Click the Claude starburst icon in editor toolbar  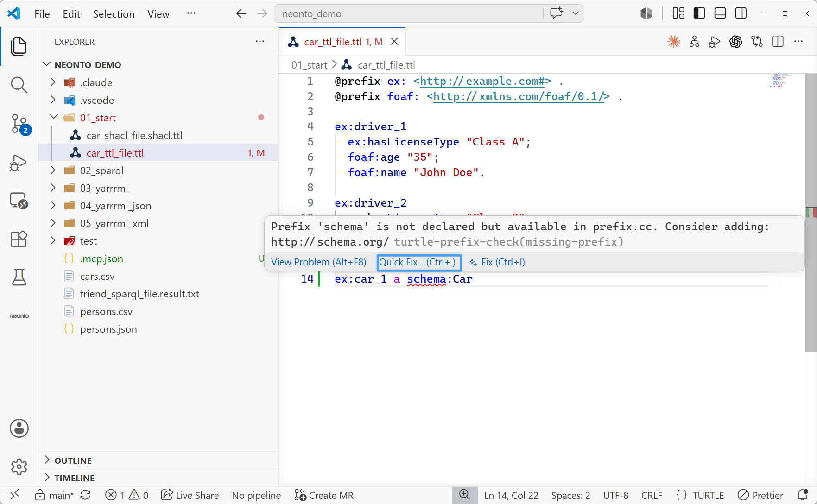(674, 42)
